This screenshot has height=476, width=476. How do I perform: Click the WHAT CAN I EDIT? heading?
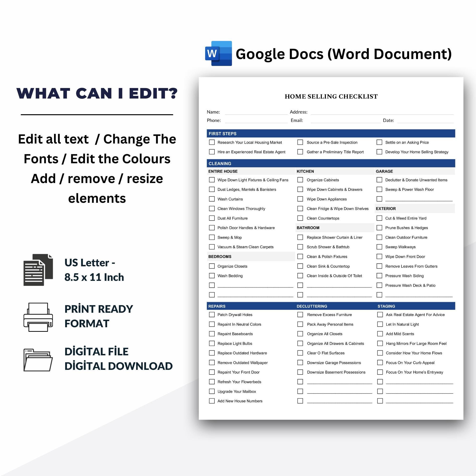pyautogui.click(x=97, y=93)
